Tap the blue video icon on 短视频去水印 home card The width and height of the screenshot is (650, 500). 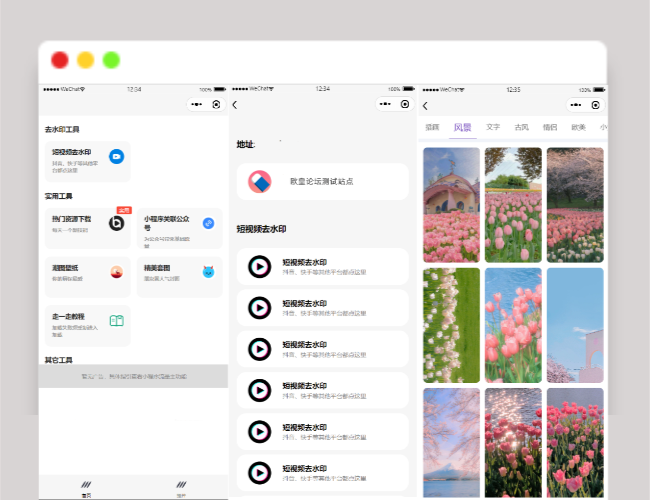(116, 157)
